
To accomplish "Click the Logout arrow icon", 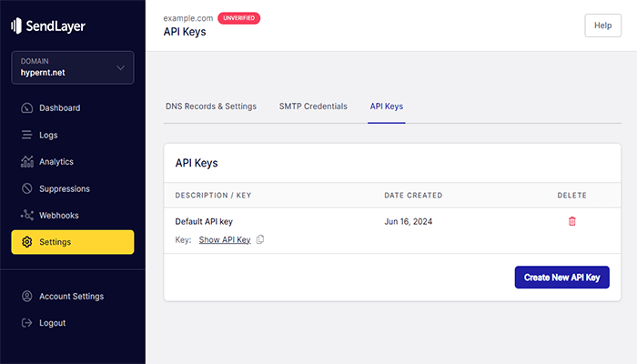I will (26, 323).
